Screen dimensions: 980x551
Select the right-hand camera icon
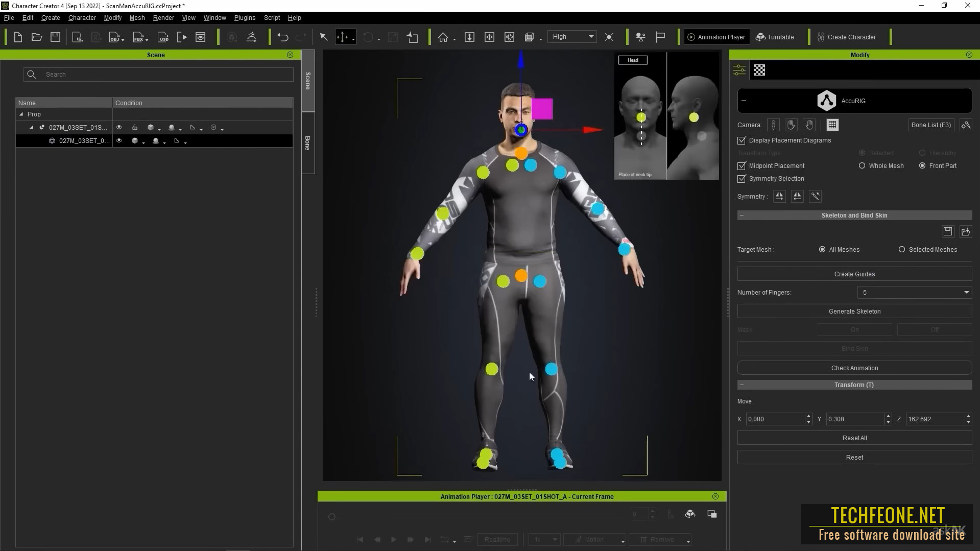pos(809,125)
